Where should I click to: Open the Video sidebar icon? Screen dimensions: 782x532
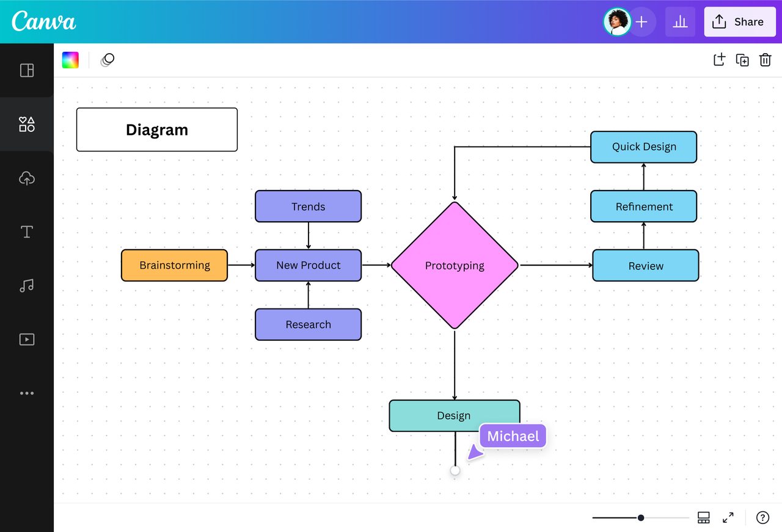[27, 339]
